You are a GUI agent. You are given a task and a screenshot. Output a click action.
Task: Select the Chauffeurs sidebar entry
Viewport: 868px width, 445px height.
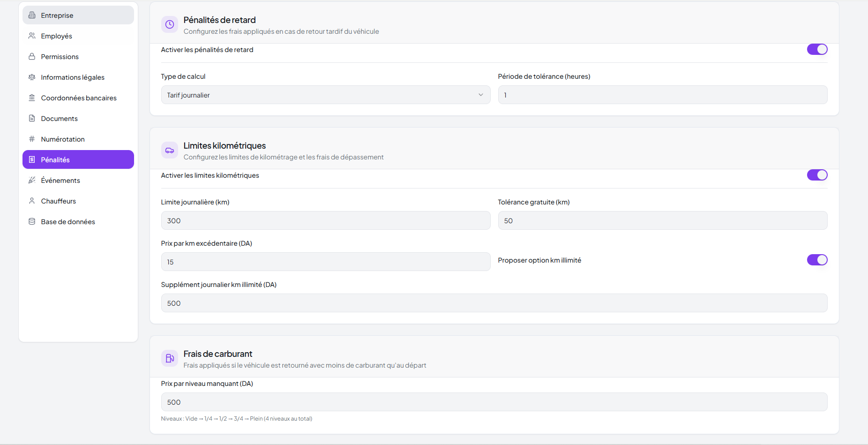58,201
